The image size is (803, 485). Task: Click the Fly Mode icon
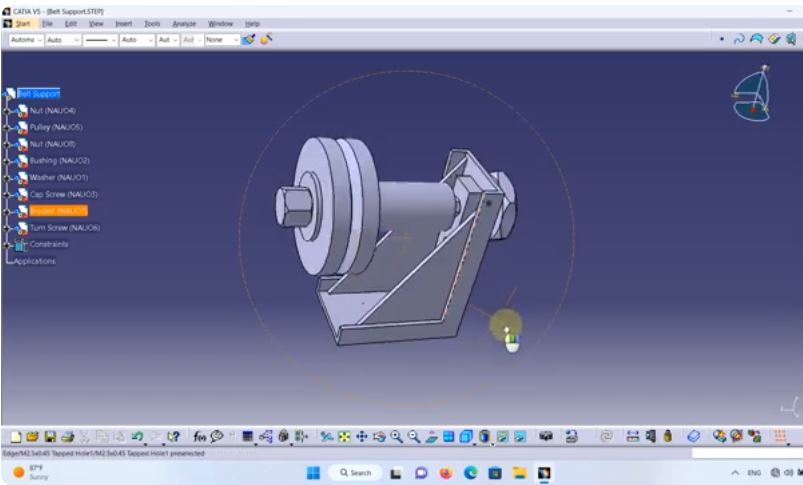click(327, 436)
